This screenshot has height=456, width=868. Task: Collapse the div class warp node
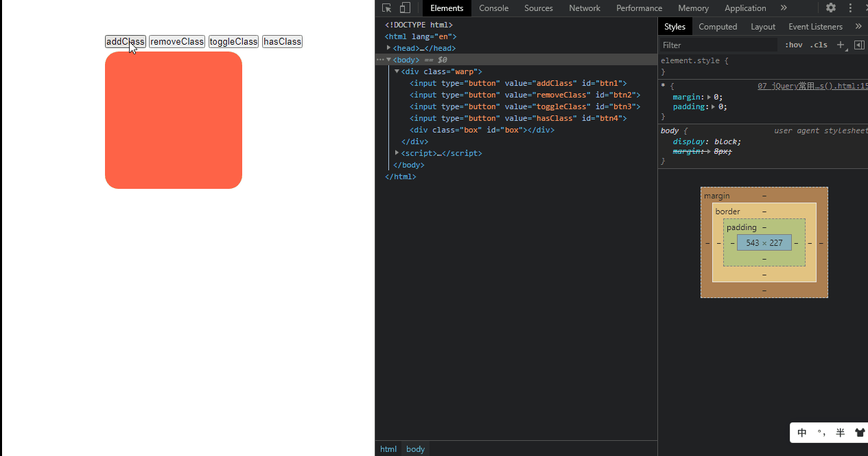[x=397, y=71]
